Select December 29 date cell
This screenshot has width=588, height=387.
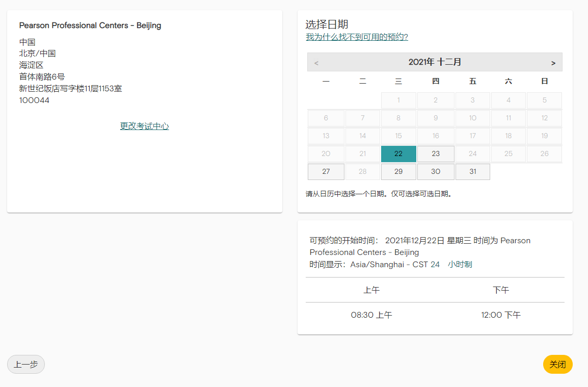pyautogui.click(x=398, y=172)
